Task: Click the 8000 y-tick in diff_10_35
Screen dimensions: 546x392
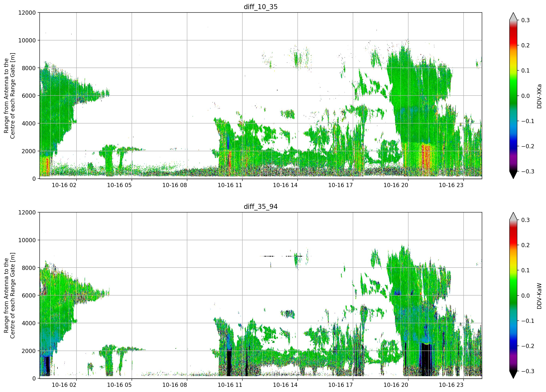Action: 29,68
